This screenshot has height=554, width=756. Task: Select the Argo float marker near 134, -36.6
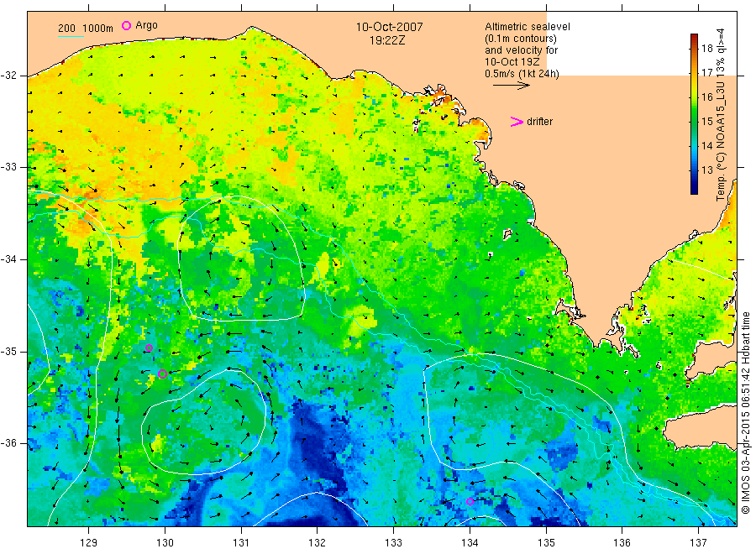470,501
